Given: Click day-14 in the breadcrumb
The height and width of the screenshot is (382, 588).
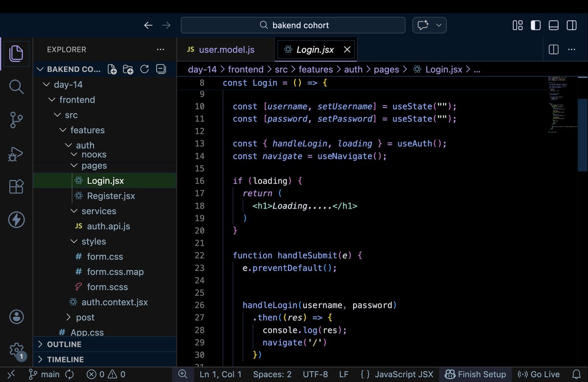Looking at the screenshot, I should point(202,70).
